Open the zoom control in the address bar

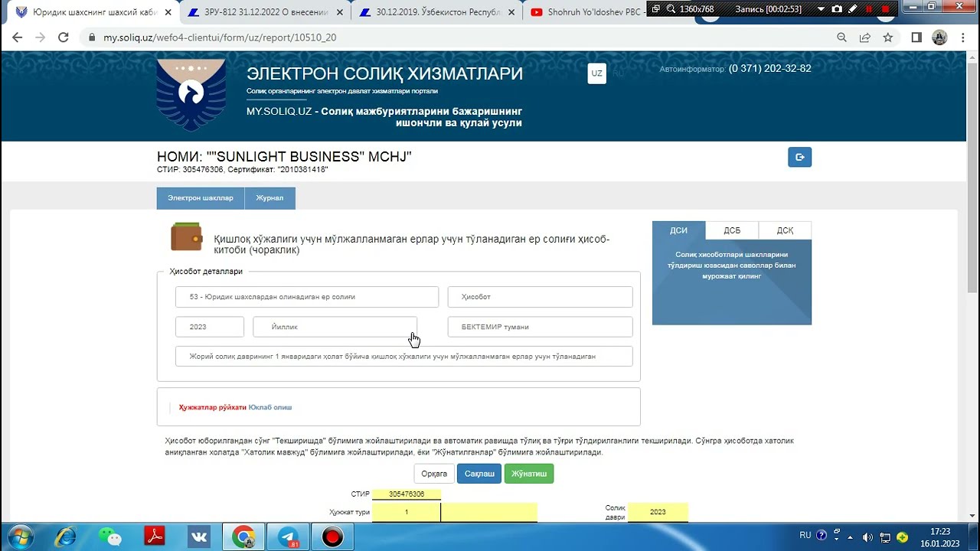(x=841, y=37)
